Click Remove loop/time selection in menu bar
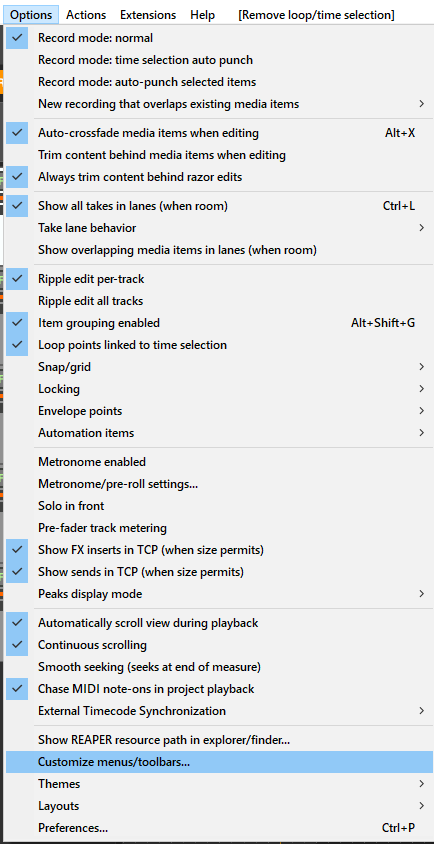This screenshot has height=844, width=434. (316, 15)
